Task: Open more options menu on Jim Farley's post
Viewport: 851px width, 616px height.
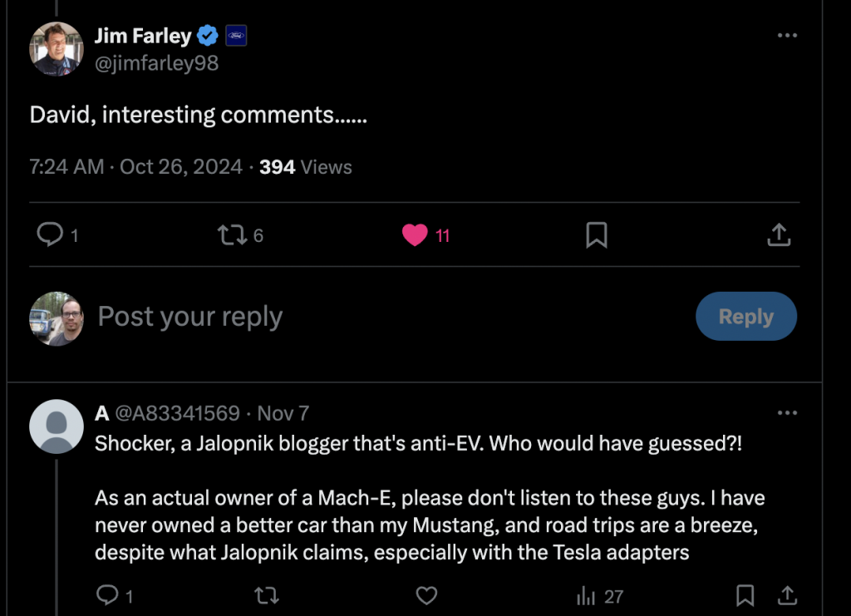Action: pyautogui.click(x=787, y=35)
